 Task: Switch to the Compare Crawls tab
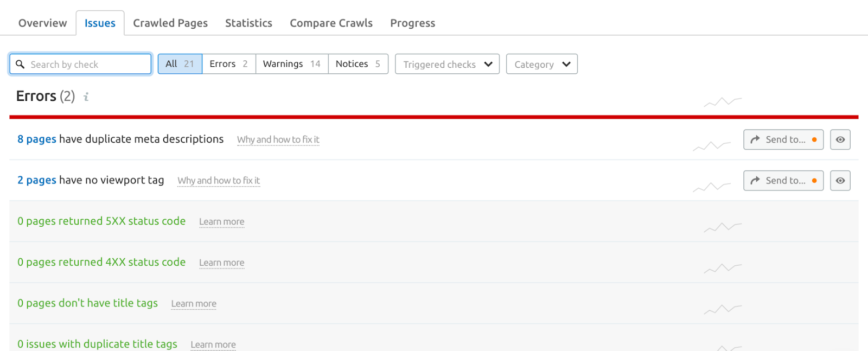331,23
